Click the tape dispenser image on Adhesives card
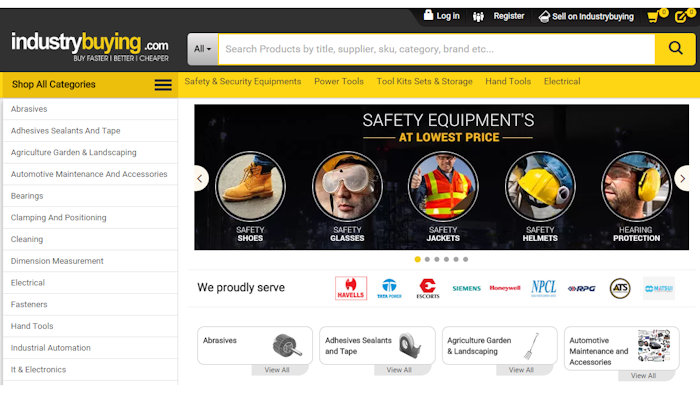The height and width of the screenshot is (394, 700). pos(409,345)
